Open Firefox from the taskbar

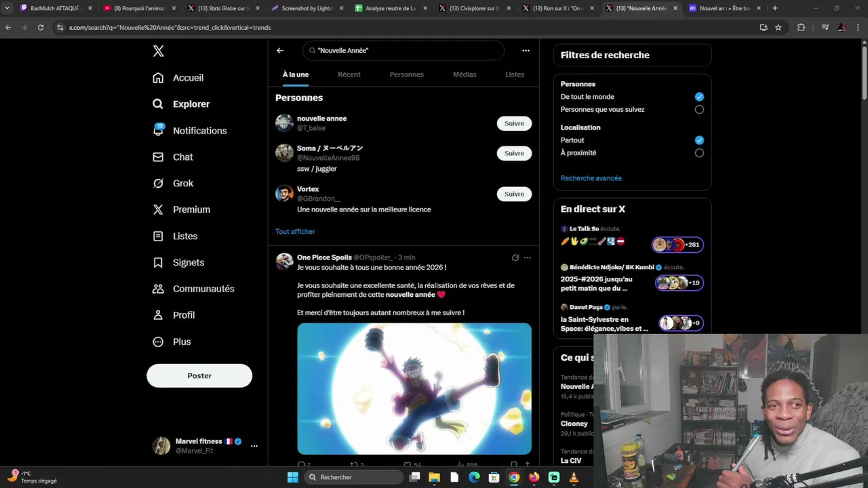pyautogui.click(x=534, y=477)
